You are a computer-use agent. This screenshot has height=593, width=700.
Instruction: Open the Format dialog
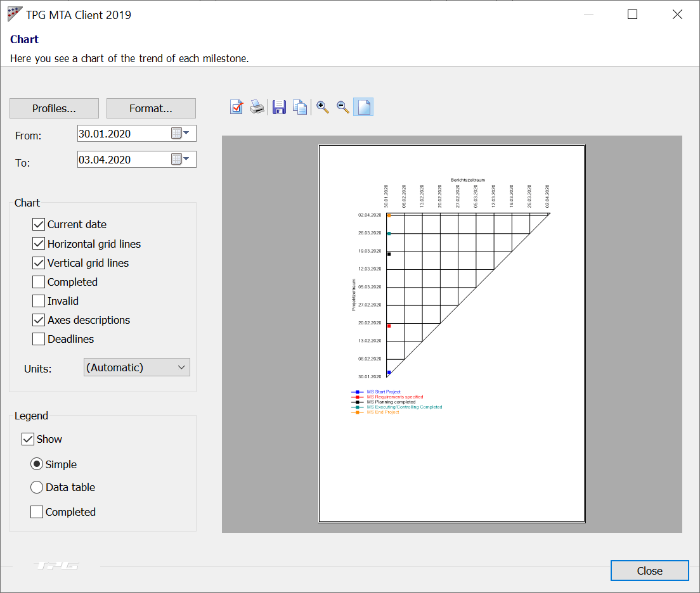151,108
